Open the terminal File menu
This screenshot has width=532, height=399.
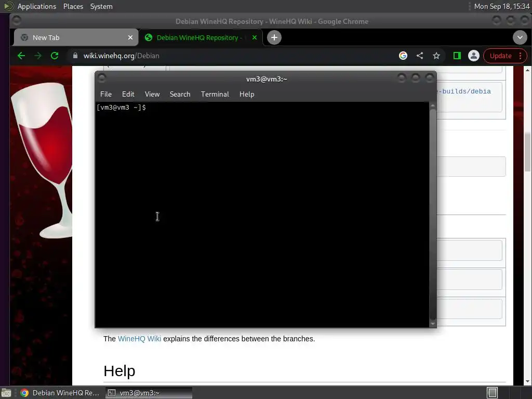(106, 95)
